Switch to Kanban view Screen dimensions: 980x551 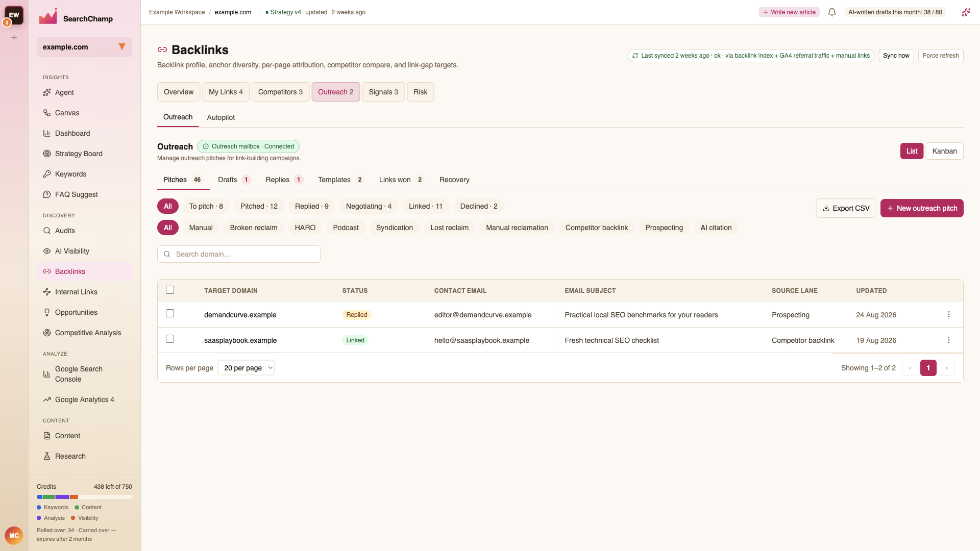point(944,151)
